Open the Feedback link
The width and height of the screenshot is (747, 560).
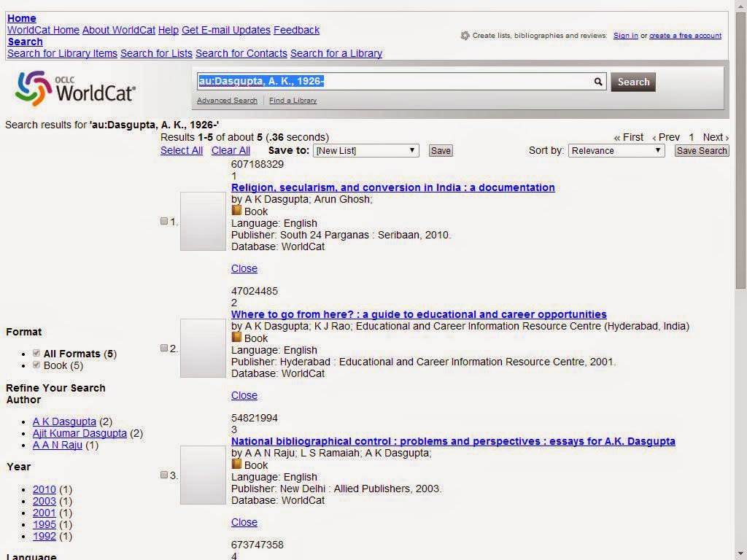click(296, 30)
